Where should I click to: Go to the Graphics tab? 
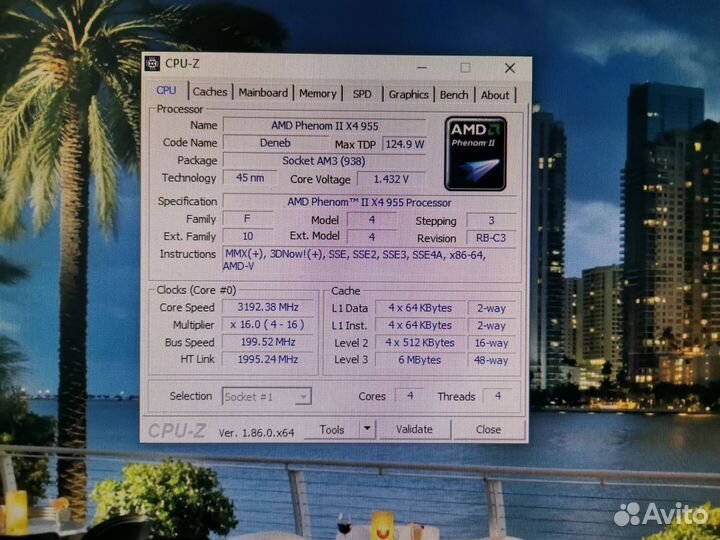[x=409, y=95]
